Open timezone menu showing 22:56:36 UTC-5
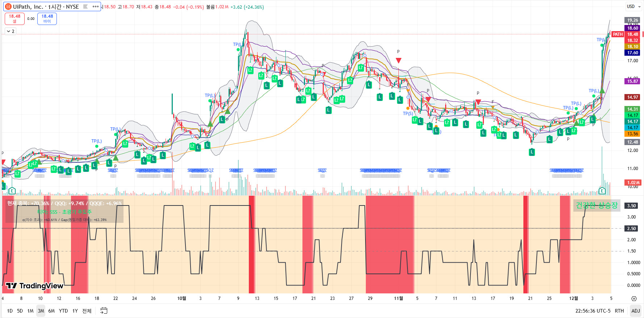Image resolution: width=644 pixels, height=318 pixels. coord(593,311)
